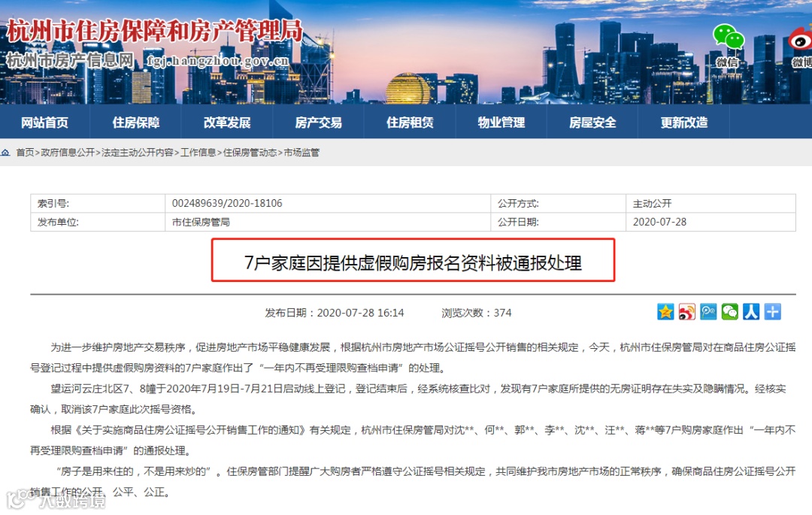This screenshot has width=812, height=515.
Task: Go to 住保房管动态 breadcrumb link
Action: click(250, 152)
